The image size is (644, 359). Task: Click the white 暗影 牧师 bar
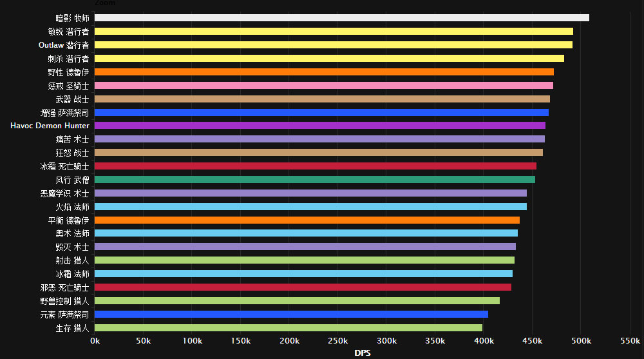click(x=342, y=17)
